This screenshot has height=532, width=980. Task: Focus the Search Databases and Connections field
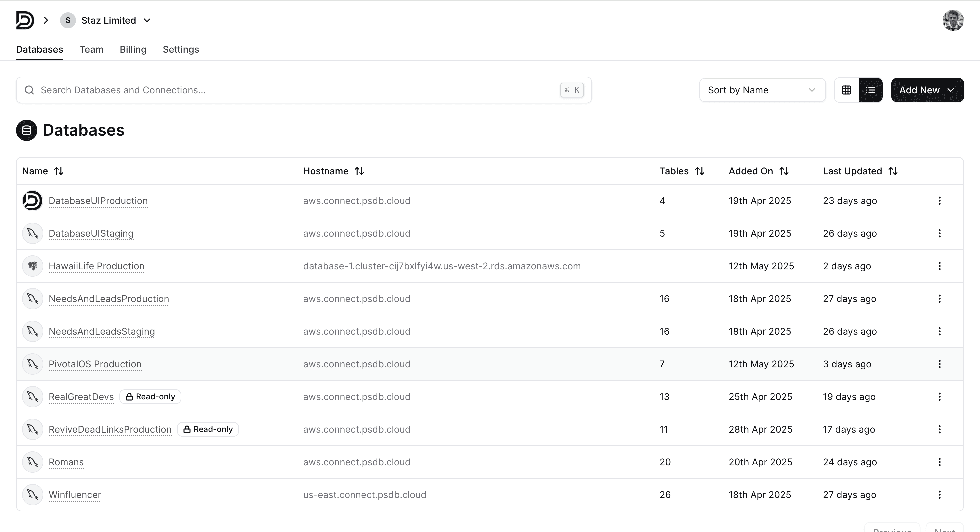click(297, 90)
